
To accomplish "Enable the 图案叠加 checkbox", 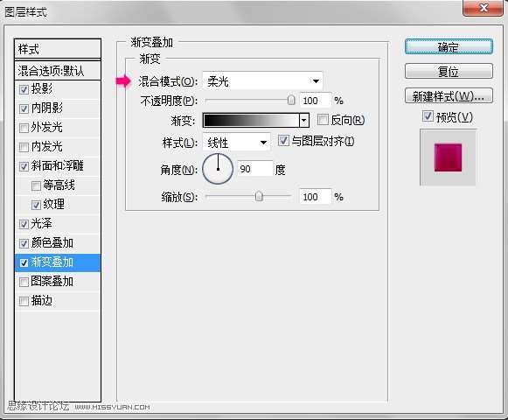I will click(x=24, y=282).
